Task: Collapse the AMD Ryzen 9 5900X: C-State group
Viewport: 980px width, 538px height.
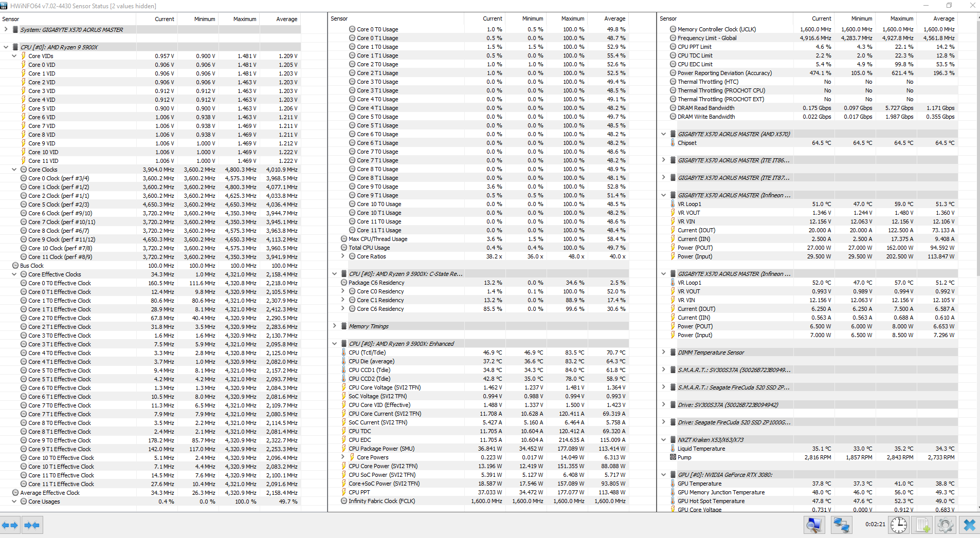Action: pos(334,274)
